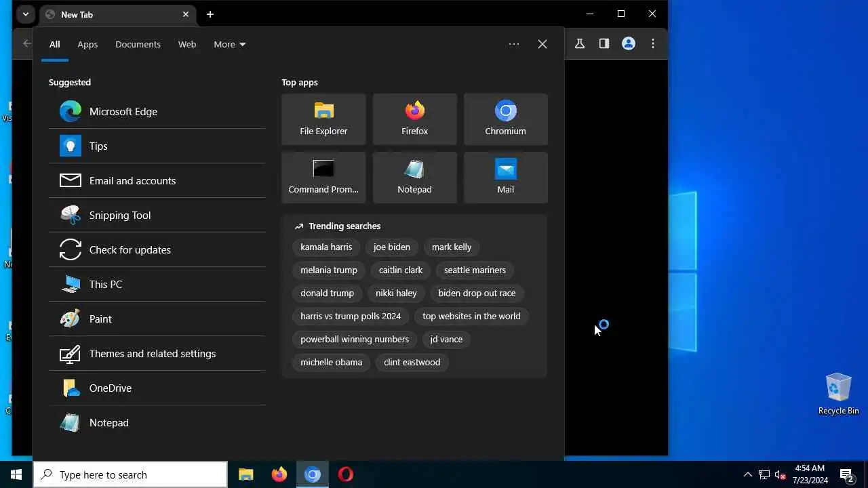The width and height of the screenshot is (868, 488).
Task: Open Notepad in the Suggested list
Action: tap(157, 422)
